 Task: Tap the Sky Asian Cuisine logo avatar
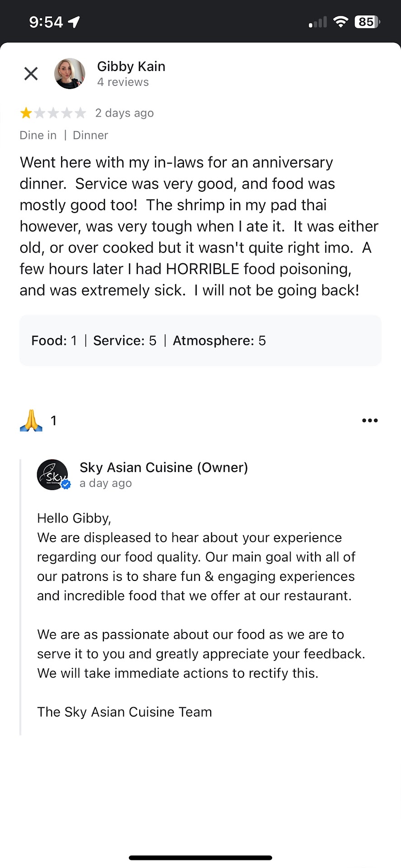pyautogui.click(x=52, y=475)
